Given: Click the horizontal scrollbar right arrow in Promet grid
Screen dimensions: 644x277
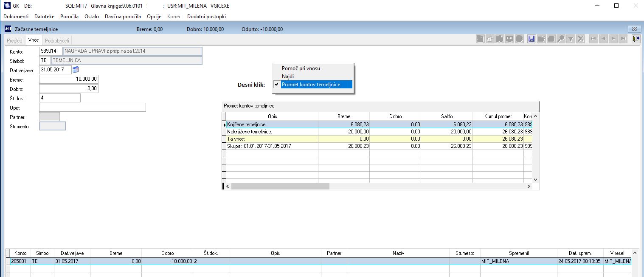Looking at the screenshot, I should pyautogui.click(x=529, y=187).
